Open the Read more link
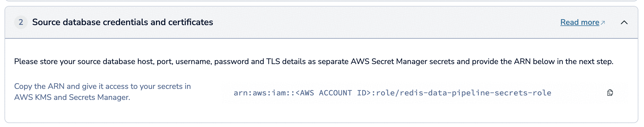Image resolution: width=644 pixels, height=127 pixels. click(x=580, y=22)
